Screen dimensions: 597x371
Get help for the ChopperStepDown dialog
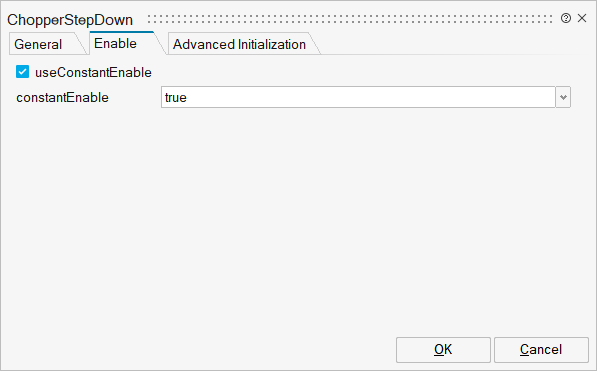point(566,18)
